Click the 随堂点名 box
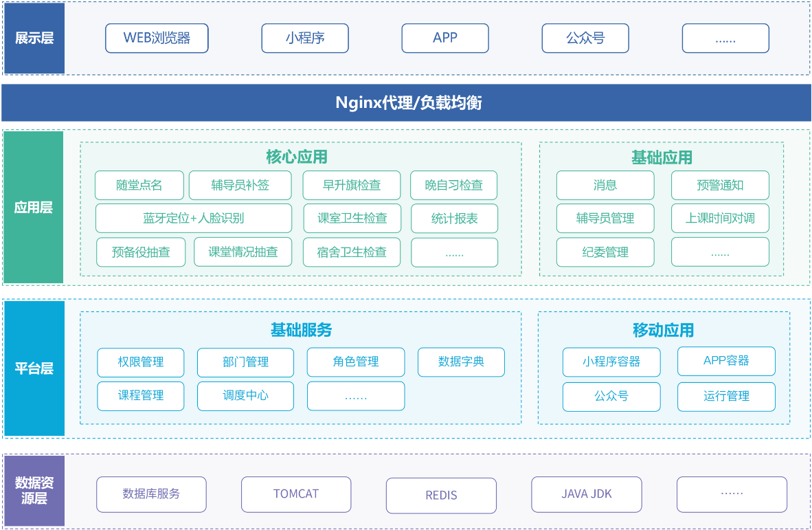The height and width of the screenshot is (530, 812). pyautogui.click(x=139, y=186)
